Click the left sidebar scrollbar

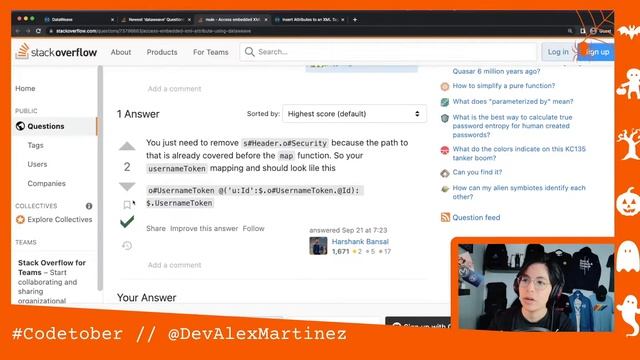pos(100,178)
